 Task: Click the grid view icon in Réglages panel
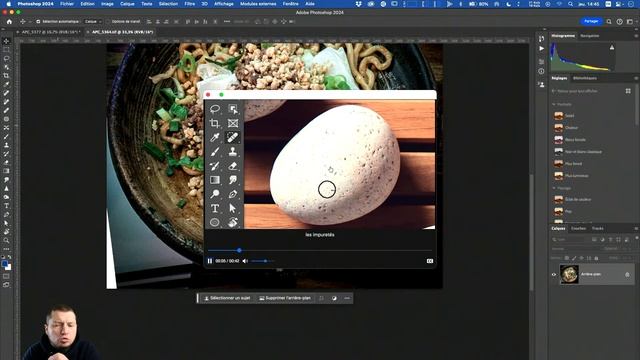click(628, 91)
